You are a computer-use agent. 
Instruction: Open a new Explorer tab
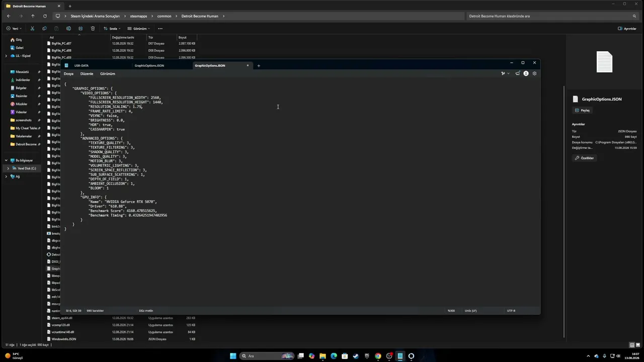[x=70, y=6]
